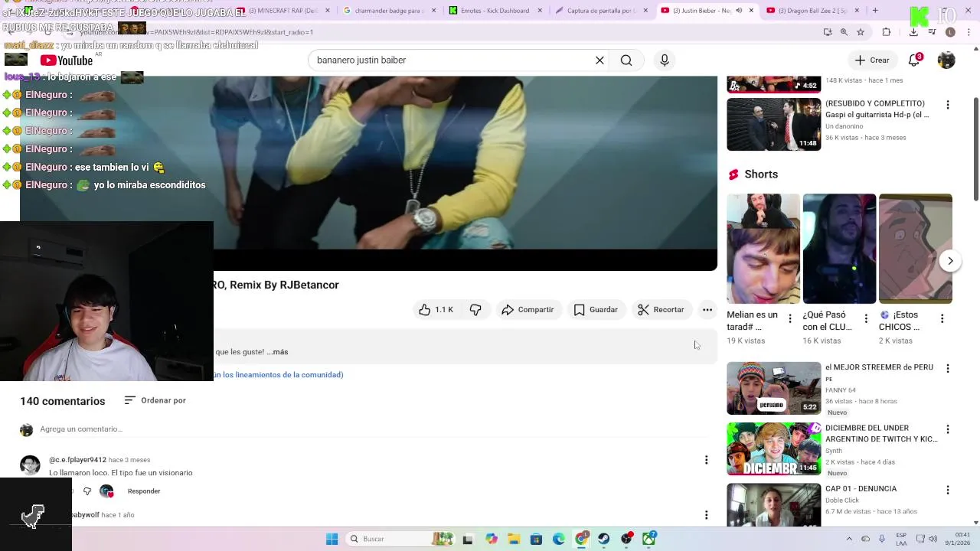The width and height of the screenshot is (980, 551).
Task: Click the magnifier search button
Action: (x=626, y=60)
